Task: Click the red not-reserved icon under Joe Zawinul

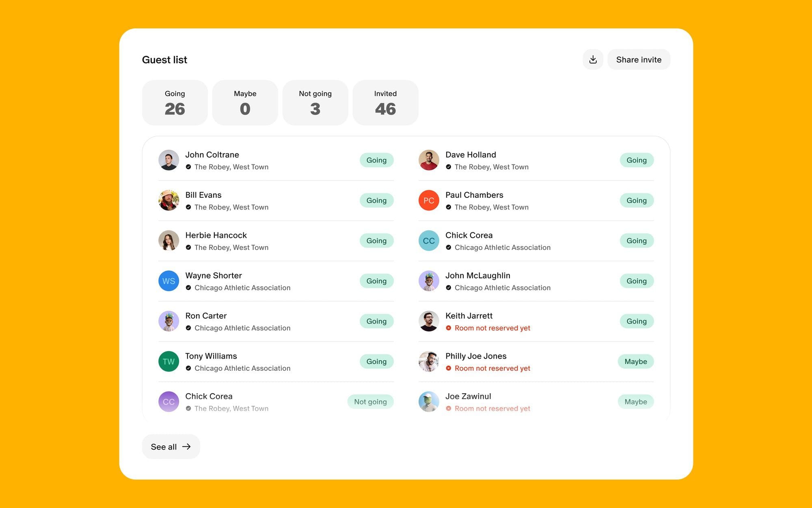Action: tap(448, 408)
